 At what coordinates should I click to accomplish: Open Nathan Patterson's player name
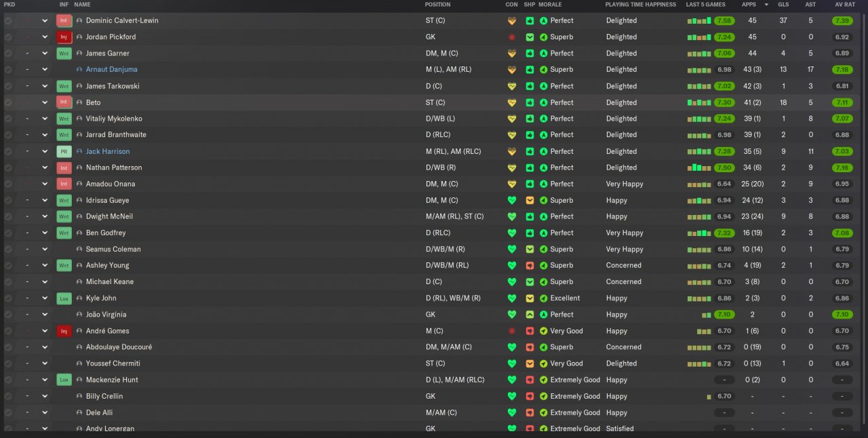(x=114, y=167)
